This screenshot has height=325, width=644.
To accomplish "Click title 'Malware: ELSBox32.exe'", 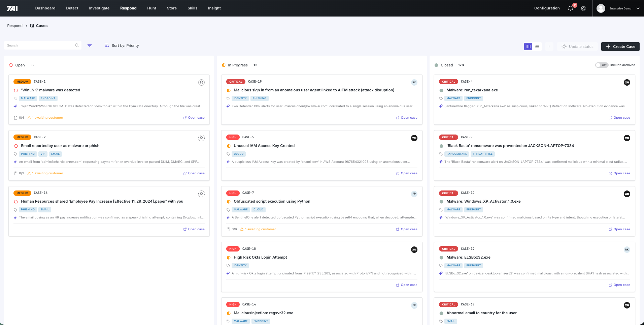I will (x=468, y=258).
